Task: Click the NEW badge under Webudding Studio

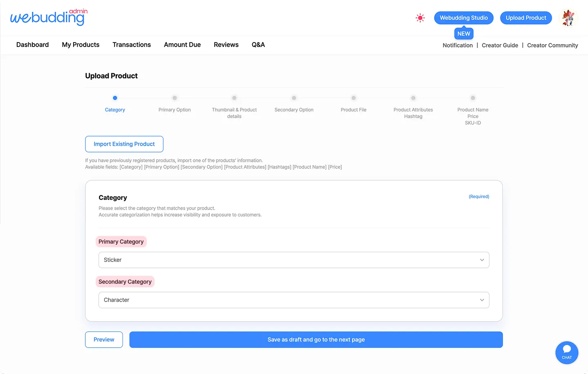Action: coord(464,34)
